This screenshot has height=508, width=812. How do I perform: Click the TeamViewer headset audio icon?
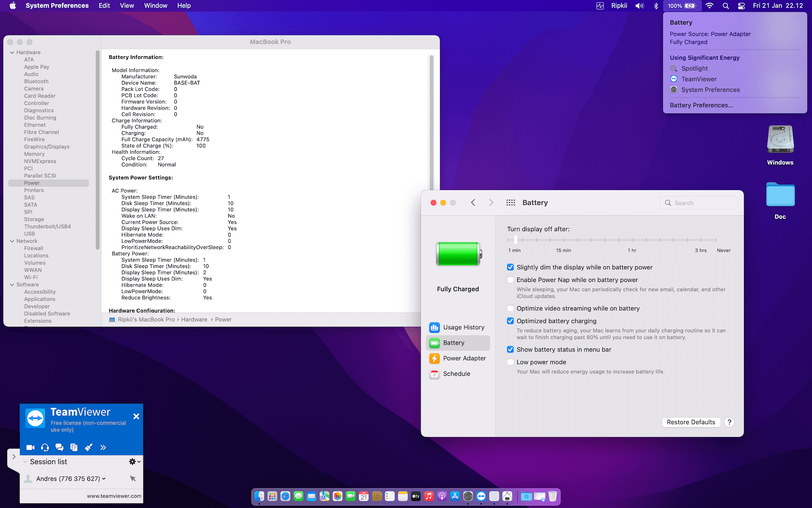click(45, 447)
